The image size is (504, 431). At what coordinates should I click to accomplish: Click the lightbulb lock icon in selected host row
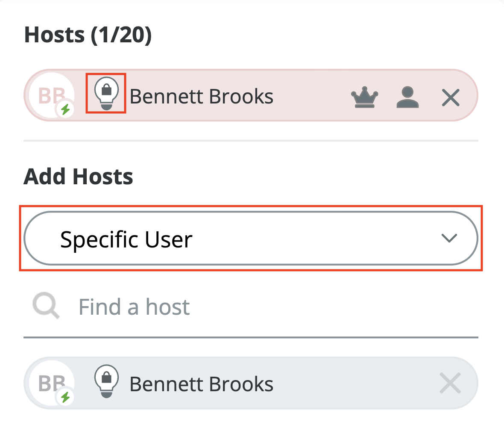click(x=106, y=93)
